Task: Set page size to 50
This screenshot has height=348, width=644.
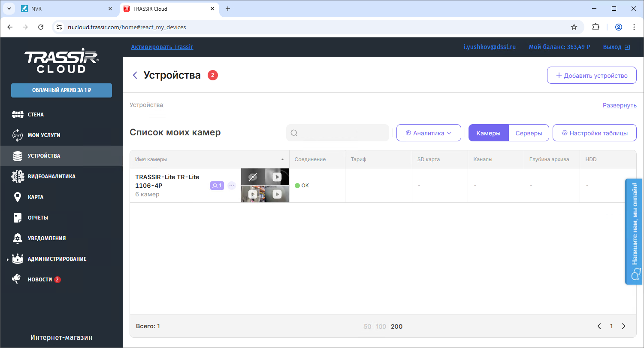Action: tap(367, 327)
